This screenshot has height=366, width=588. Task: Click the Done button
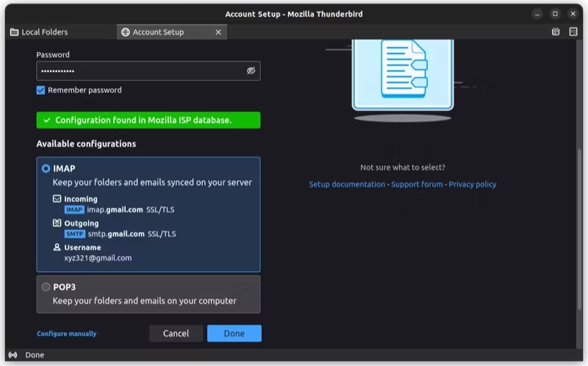(x=234, y=334)
